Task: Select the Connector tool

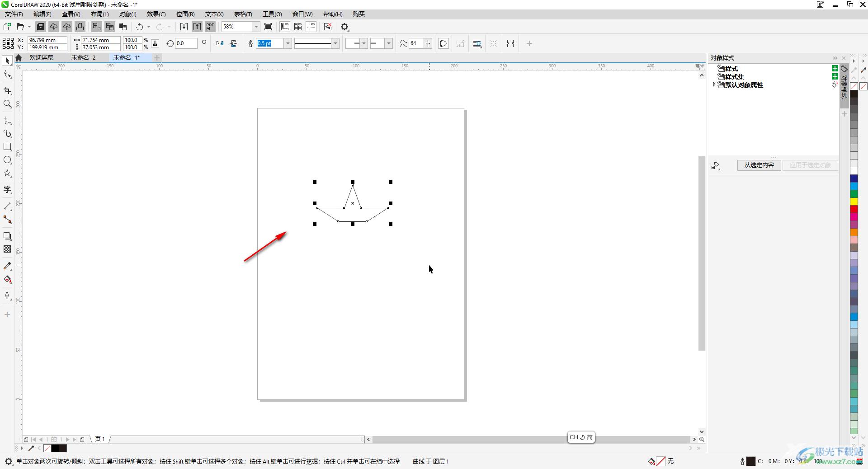Action: point(7,220)
